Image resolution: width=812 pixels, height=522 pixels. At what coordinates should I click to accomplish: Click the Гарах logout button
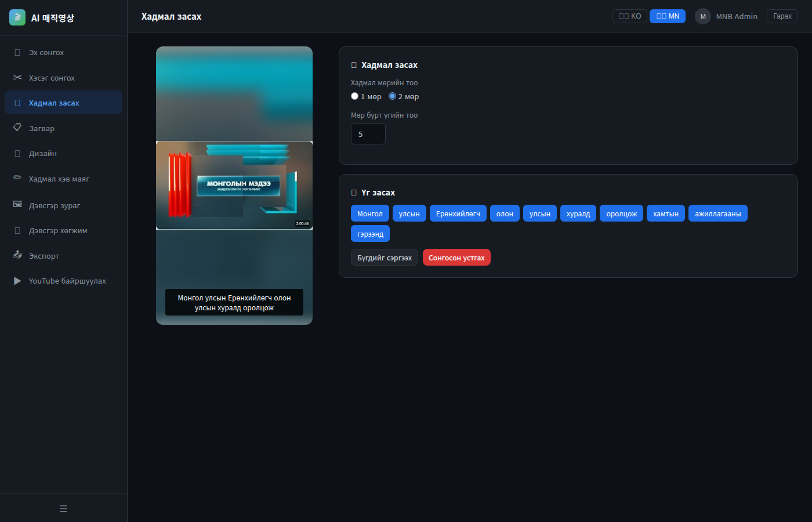tap(782, 16)
